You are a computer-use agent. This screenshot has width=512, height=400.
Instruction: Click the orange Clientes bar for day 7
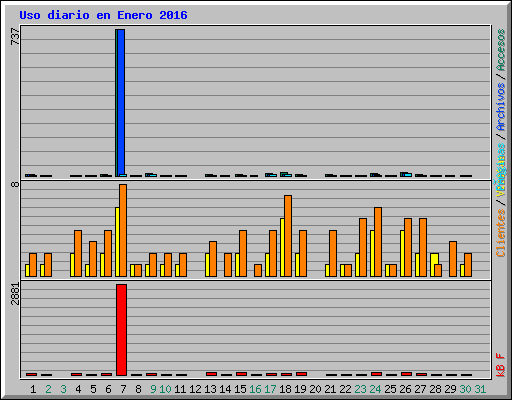click(x=123, y=230)
